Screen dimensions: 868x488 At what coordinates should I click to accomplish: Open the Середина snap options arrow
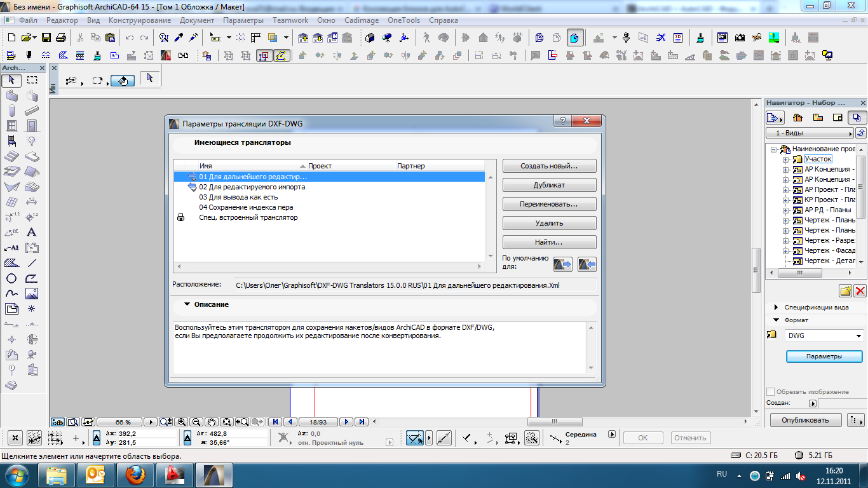pos(612,435)
